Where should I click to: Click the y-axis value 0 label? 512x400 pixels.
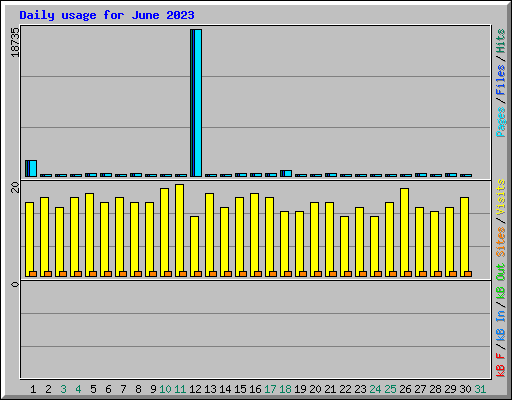click(x=15, y=284)
